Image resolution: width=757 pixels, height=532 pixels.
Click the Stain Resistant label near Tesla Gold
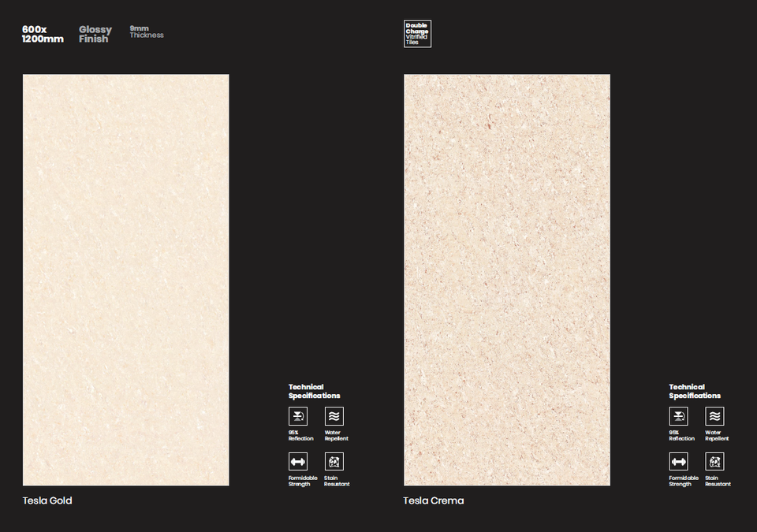(x=337, y=481)
